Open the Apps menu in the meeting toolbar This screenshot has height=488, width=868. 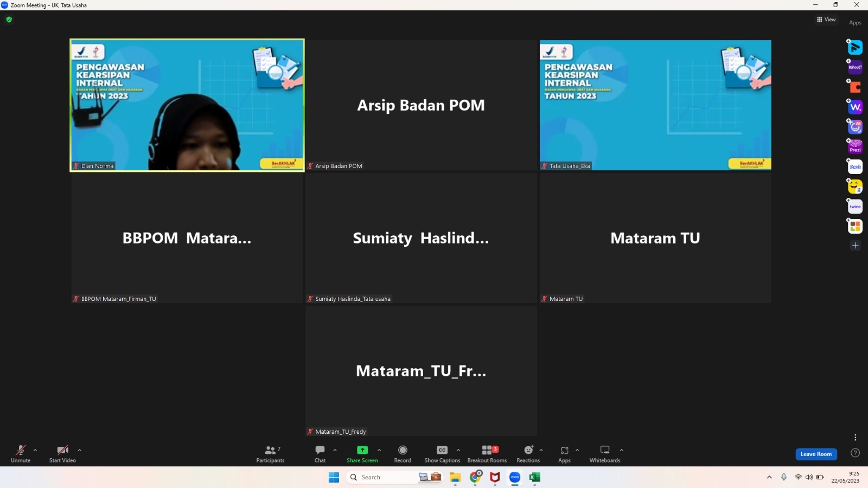[x=564, y=454]
